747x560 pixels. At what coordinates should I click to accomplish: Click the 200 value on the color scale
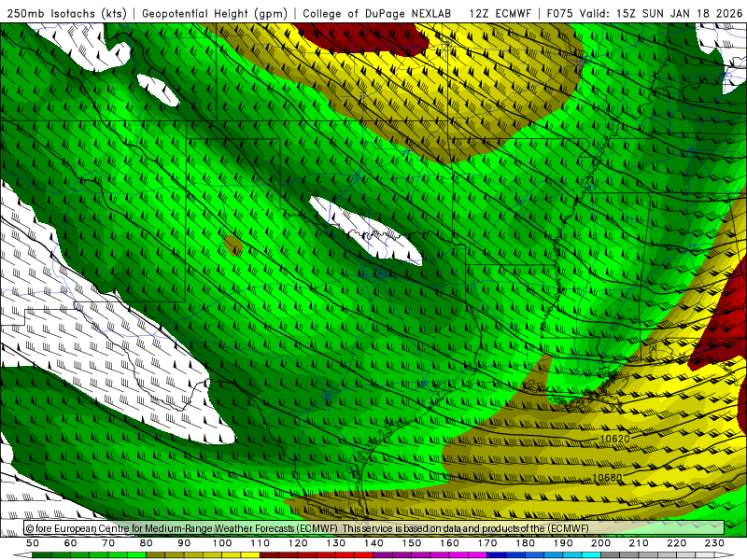click(x=600, y=543)
